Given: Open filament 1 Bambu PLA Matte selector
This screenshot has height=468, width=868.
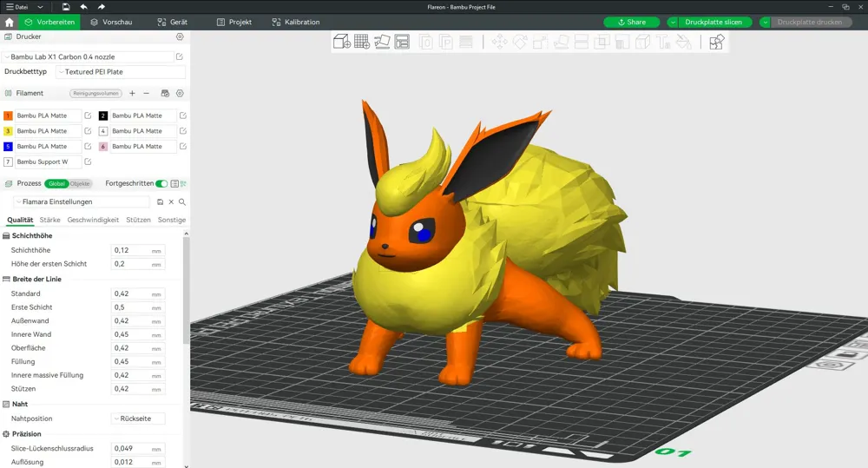Looking at the screenshot, I should pyautogui.click(x=48, y=115).
